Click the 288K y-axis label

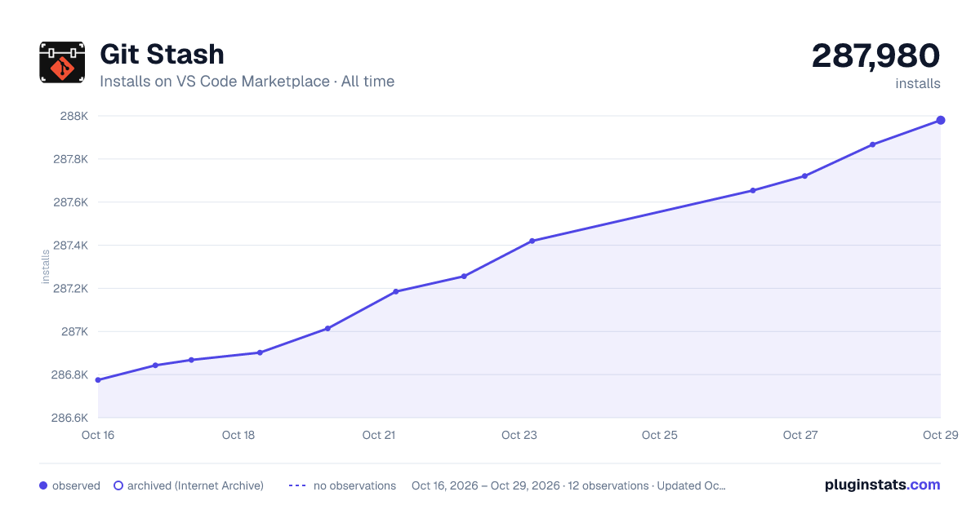74,116
